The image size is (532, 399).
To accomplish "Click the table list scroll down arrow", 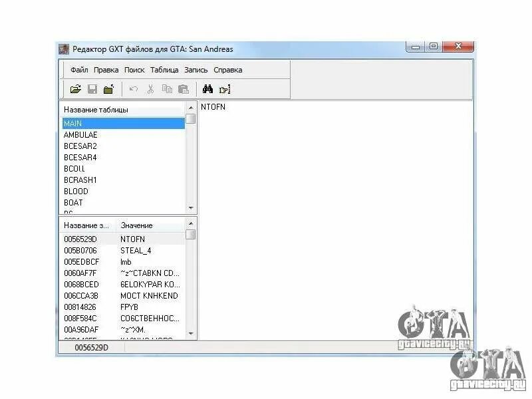I will [191, 208].
